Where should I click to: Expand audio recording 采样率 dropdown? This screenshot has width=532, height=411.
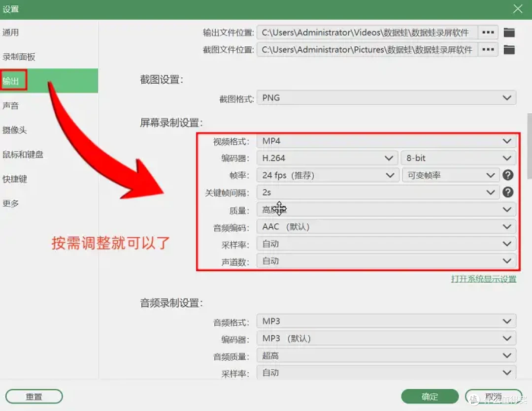pyautogui.click(x=387, y=372)
